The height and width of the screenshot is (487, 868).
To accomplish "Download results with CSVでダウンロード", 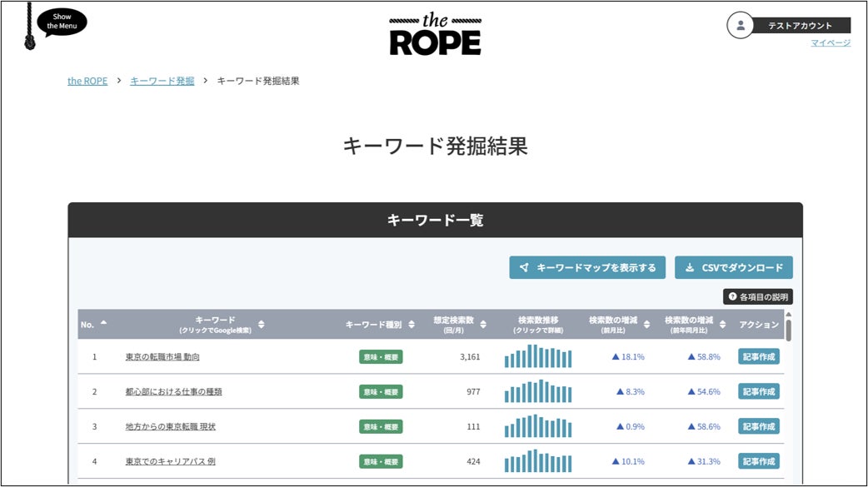I will tap(733, 267).
